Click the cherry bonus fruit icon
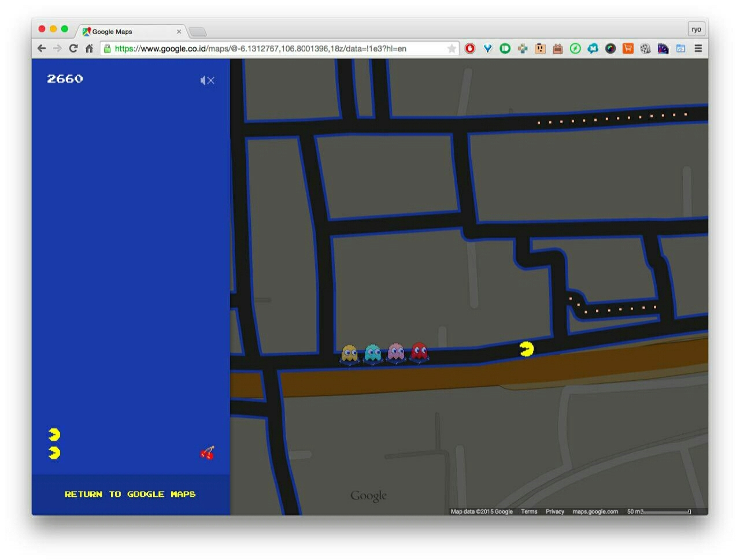 coord(208,453)
